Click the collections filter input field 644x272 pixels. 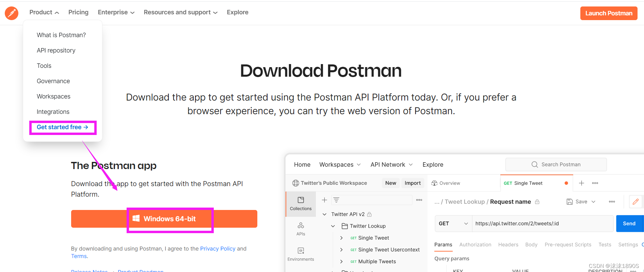372,200
